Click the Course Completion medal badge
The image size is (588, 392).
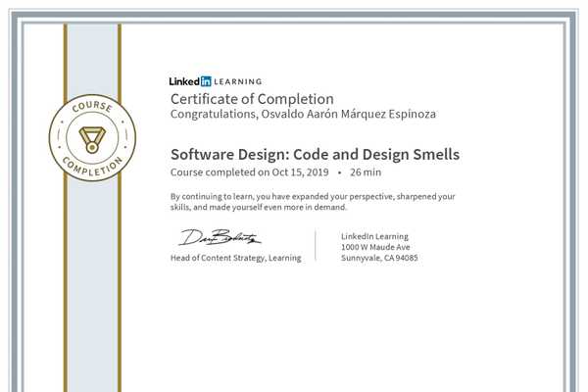(x=92, y=137)
